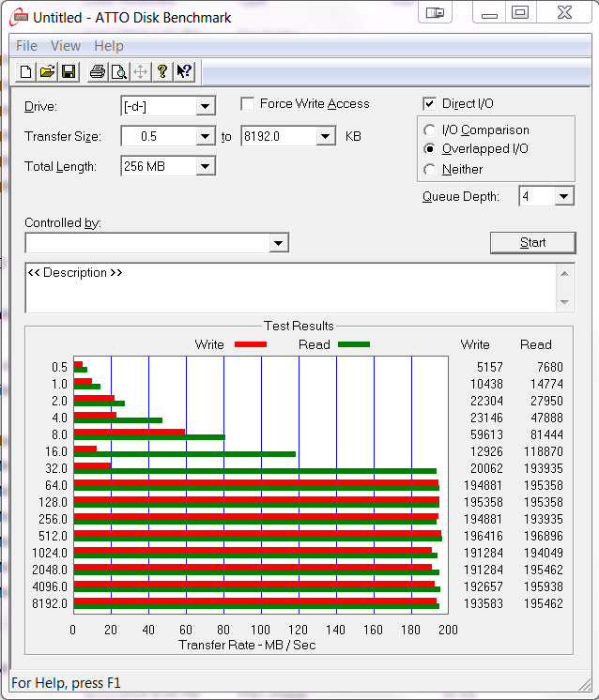This screenshot has width=599, height=700.
Task: Click the Open file folder icon
Action: tap(47, 72)
